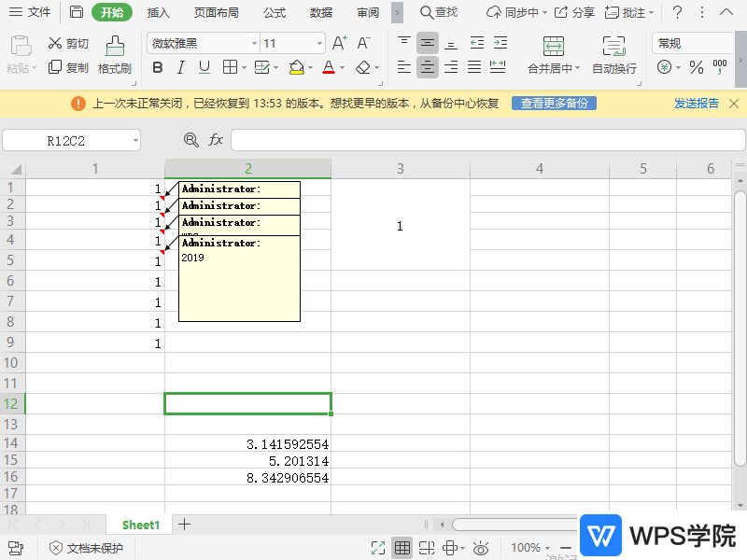Click the reading mode eye icon
747x560 pixels.
click(482, 549)
